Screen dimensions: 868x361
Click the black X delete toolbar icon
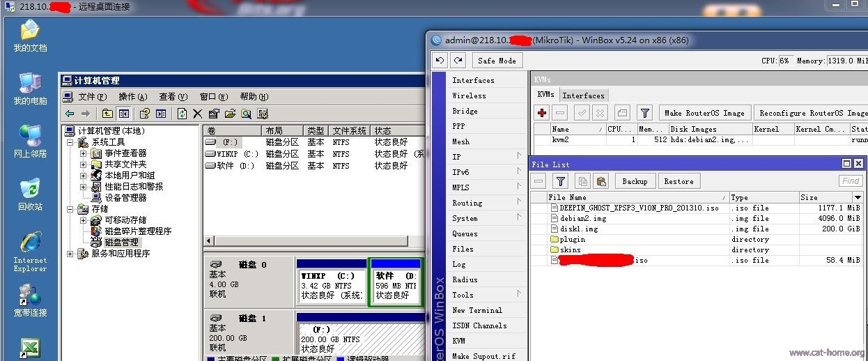(198, 114)
